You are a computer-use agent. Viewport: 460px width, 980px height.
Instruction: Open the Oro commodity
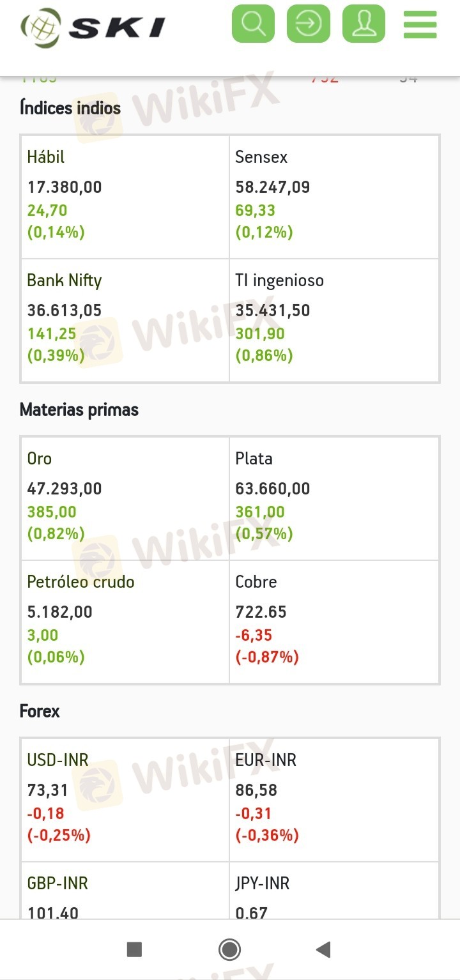point(40,459)
